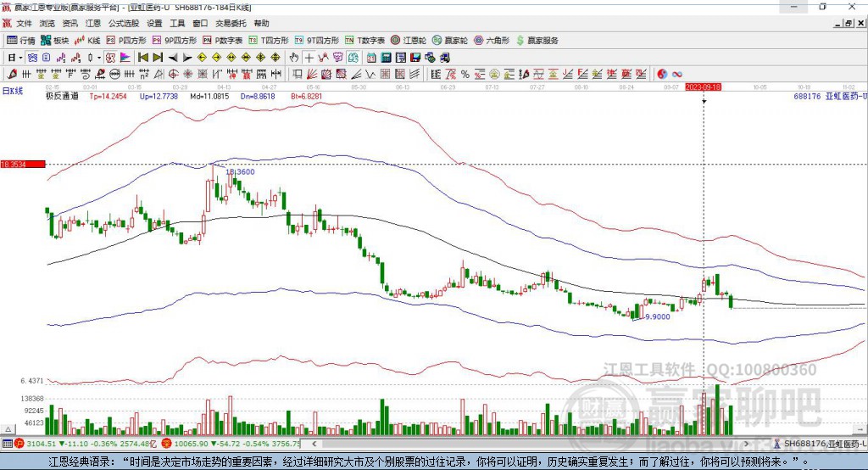
Task: Open the calculator icon
Action: (x=387, y=58)
